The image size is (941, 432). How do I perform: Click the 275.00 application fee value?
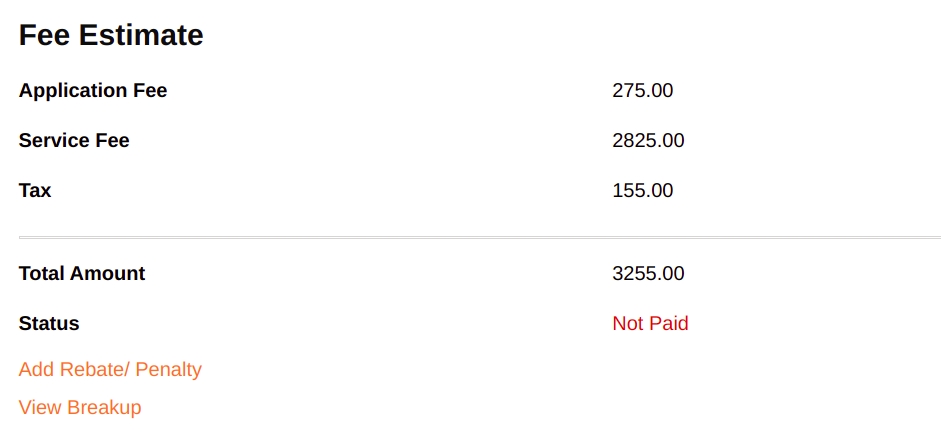(642, 91)
